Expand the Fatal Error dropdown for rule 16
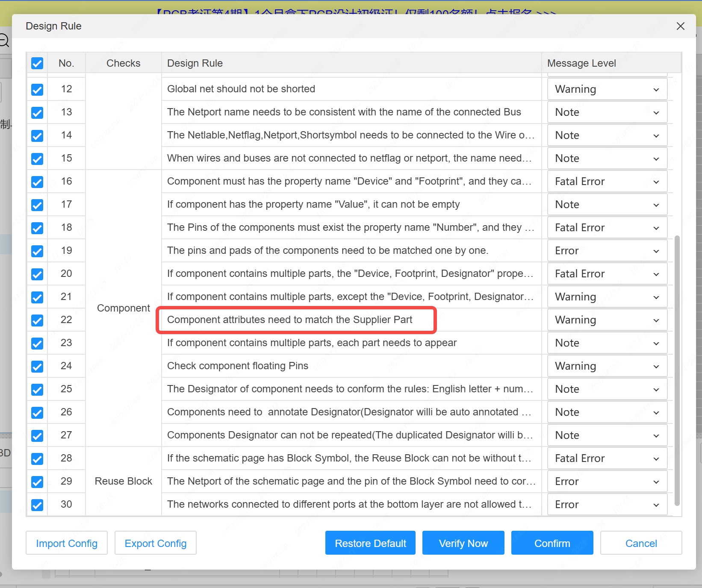Image resolution: width=702 pixels, height=588 pixels. tap(607, 182)
